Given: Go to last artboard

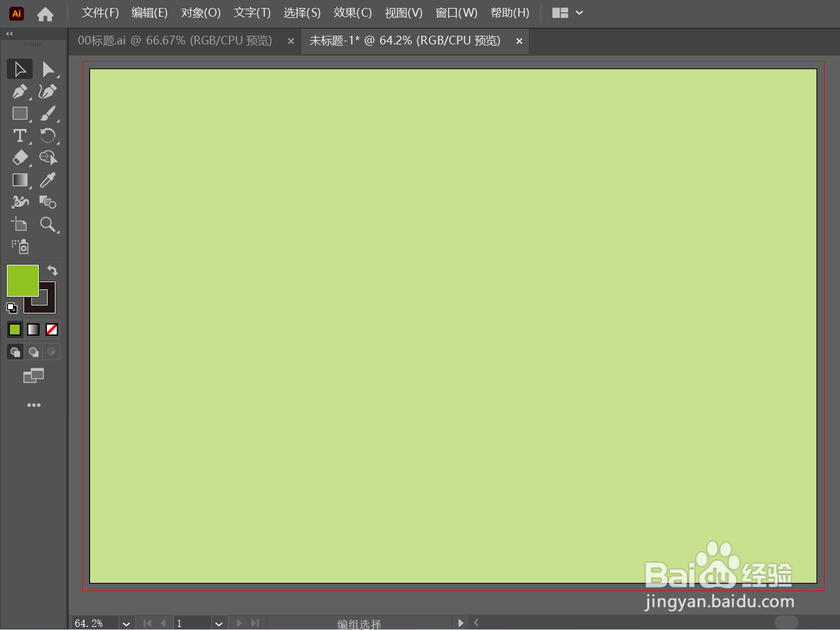Looking at the screenshot, I should (x=255, y=623).
